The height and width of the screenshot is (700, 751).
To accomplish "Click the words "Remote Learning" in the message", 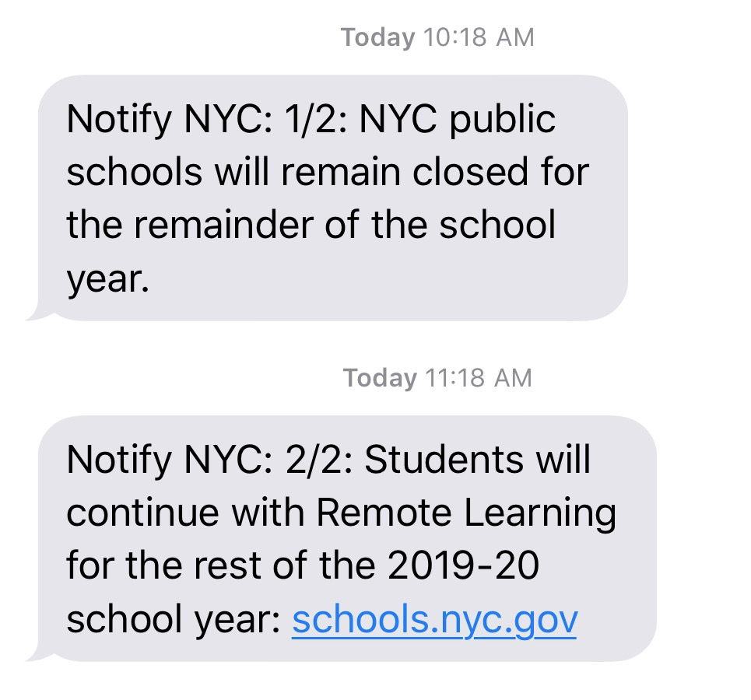I will (466, 513).
